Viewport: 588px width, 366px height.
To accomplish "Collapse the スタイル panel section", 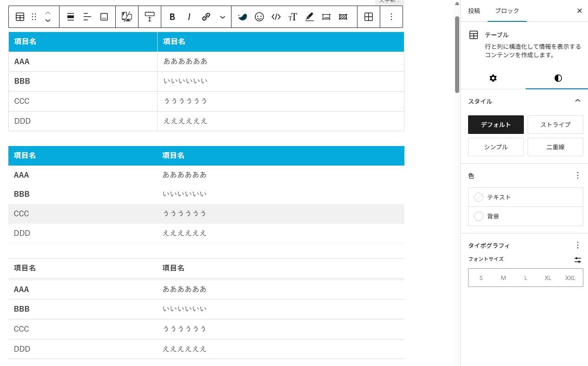I will click(577, 101).
